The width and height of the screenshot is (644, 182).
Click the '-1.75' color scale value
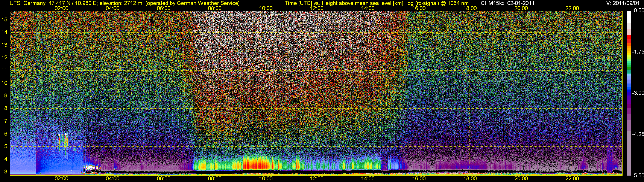click(638, 52)
